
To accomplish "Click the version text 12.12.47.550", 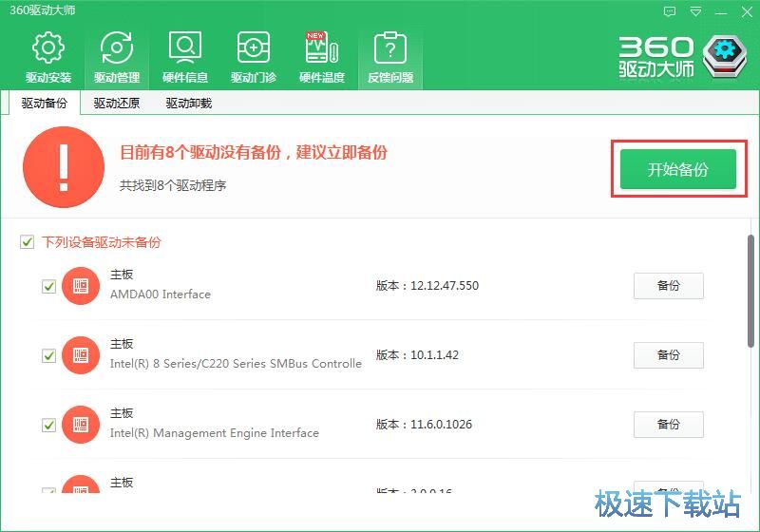I will point(445,286).
